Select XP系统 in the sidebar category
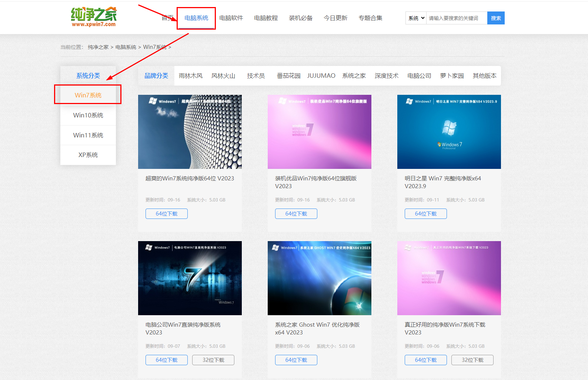This screenshot has width=588, height=380. (88, 155)
